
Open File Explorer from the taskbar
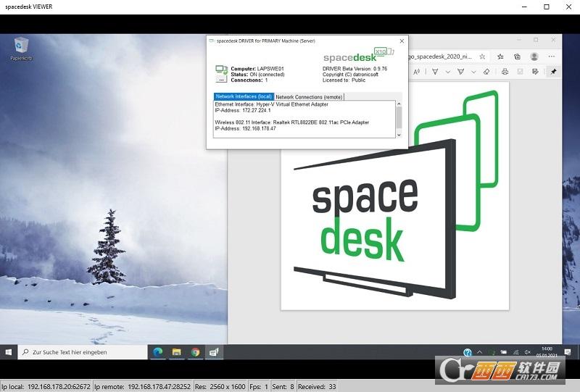176,352
